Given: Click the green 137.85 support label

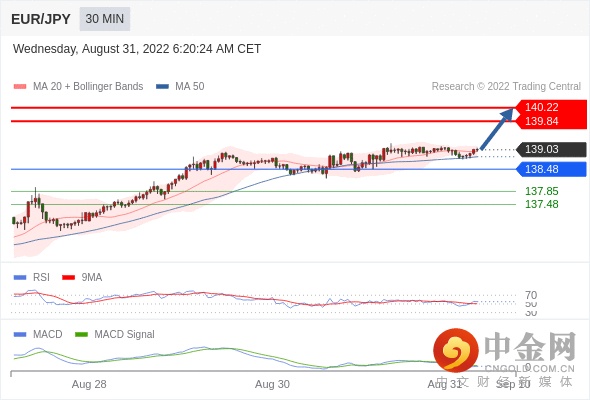Looking at the screenshot, I should click(x=541, y=191).
